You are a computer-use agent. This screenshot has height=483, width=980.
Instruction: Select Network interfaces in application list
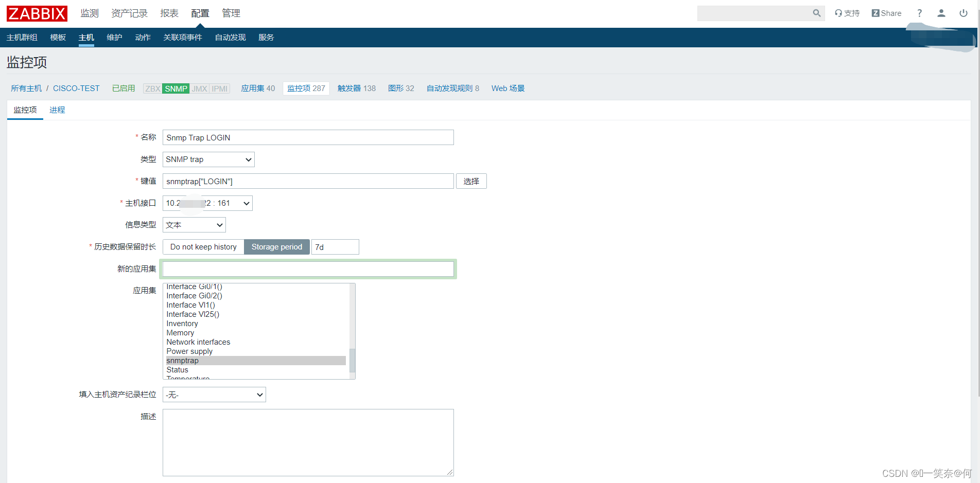tap(256, 342)
